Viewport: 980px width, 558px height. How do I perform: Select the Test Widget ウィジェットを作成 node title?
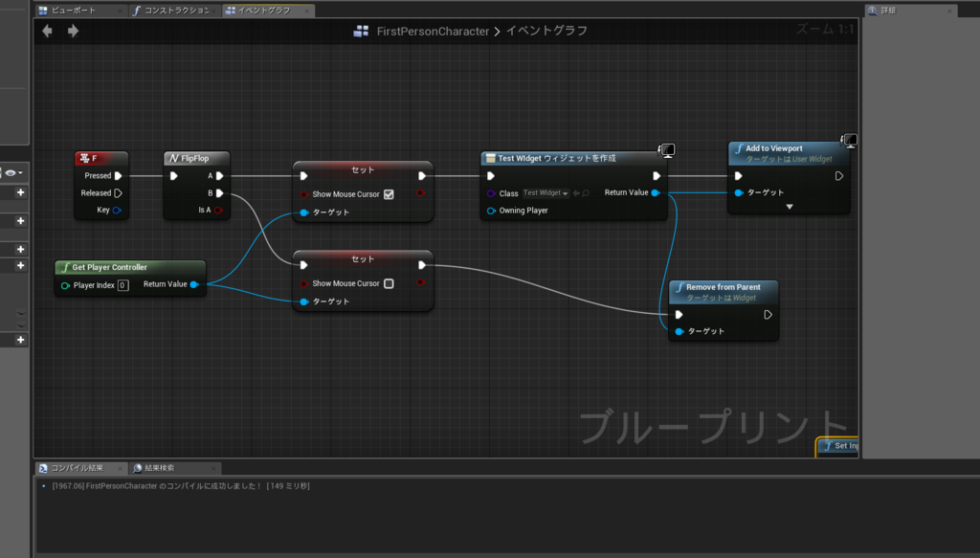557,159
